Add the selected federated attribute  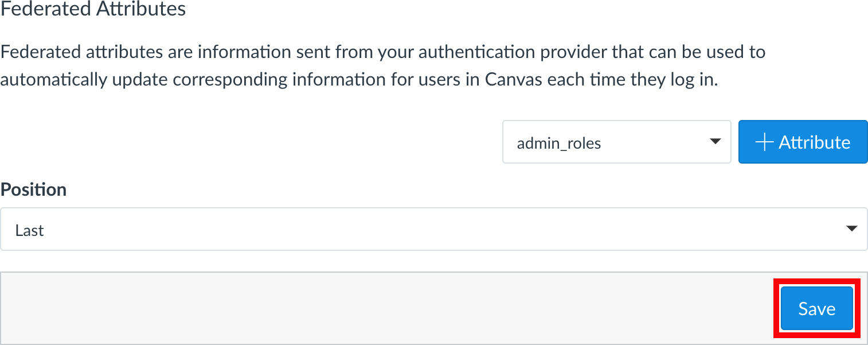click(x=803, y=142)
